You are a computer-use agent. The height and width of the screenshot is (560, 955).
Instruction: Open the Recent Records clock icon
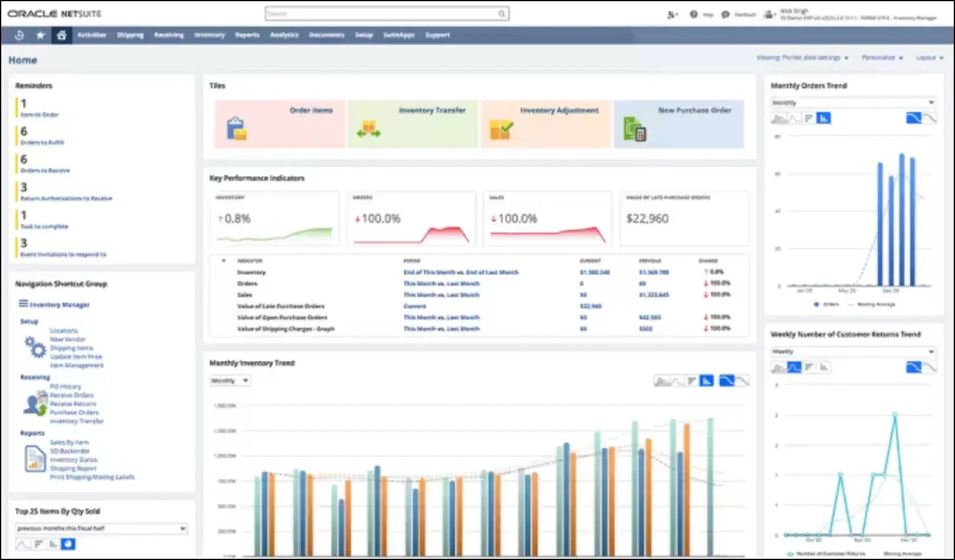tap(19, 35)
